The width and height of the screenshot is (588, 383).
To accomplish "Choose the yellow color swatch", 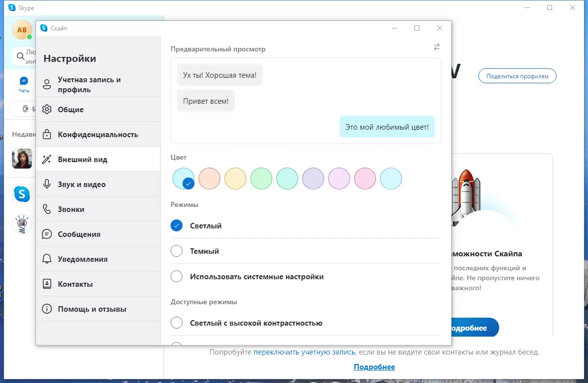I will (235, 179).
